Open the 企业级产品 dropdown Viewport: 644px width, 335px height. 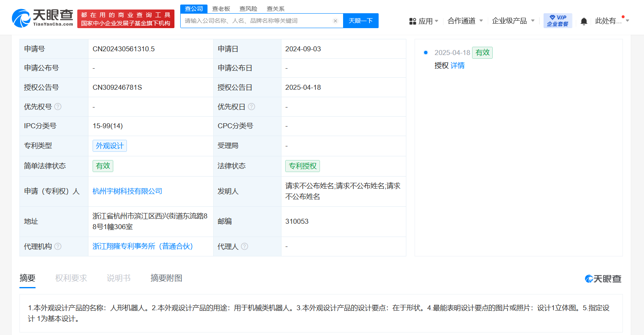pos(513,21)
